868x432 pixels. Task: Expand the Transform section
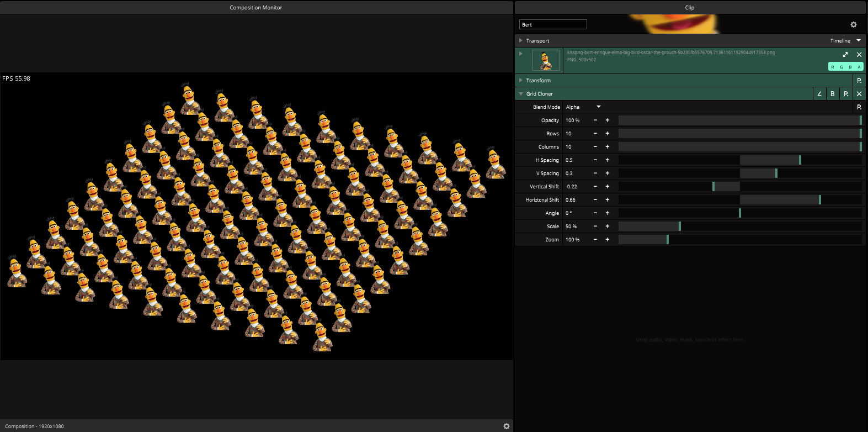coord(520,80)
